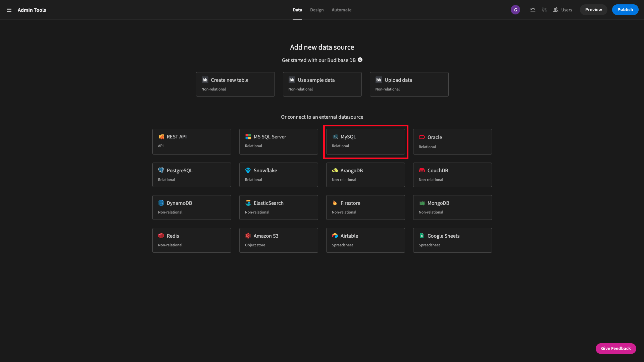The width and height of the screenshot is (644, 362).
Task: Open the Automate tab
Action: (342, 10)
